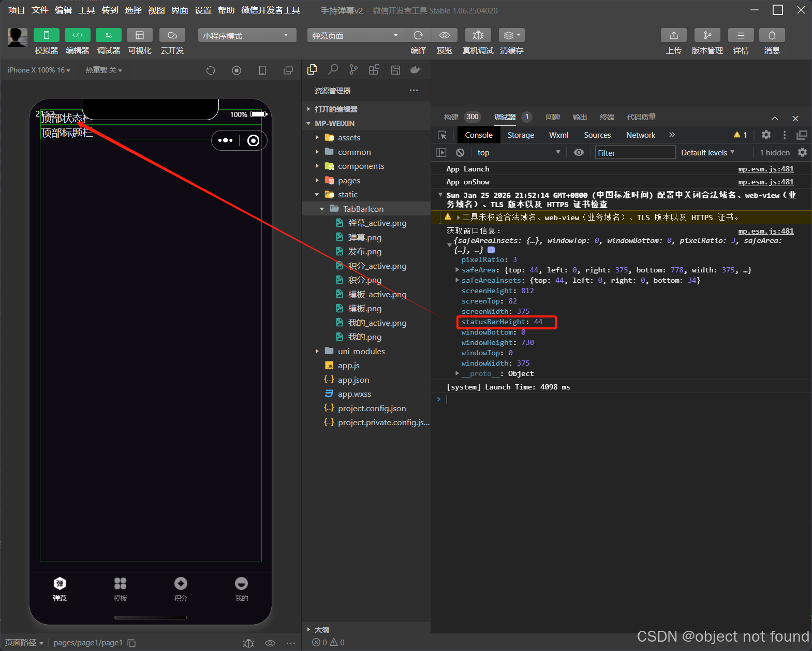This screenshot has width=812, height=651.
Task: Click the user avatar
Action: pyautogui.click(x=18, y=37)
